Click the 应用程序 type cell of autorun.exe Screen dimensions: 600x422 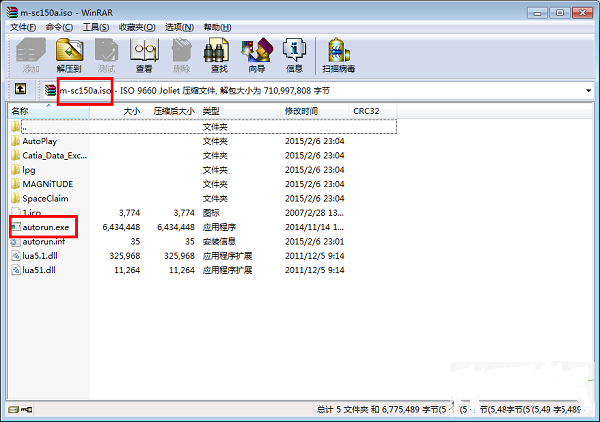pyautogui.click(x=219, y=227)
